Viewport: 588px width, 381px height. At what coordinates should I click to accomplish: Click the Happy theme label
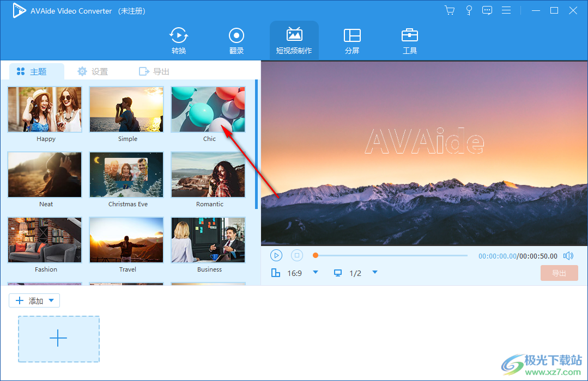pos(46,139)
